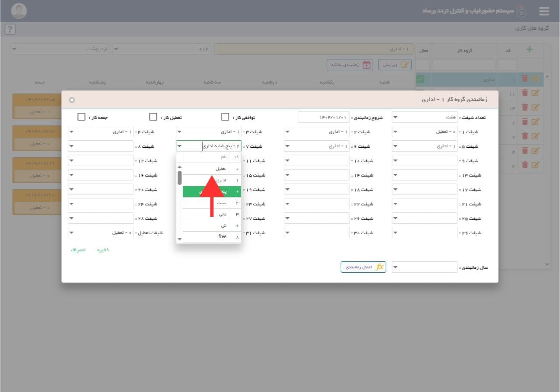Click the شروع زمانبندی date field
The image size is (560, 392).
pos(324,118)
